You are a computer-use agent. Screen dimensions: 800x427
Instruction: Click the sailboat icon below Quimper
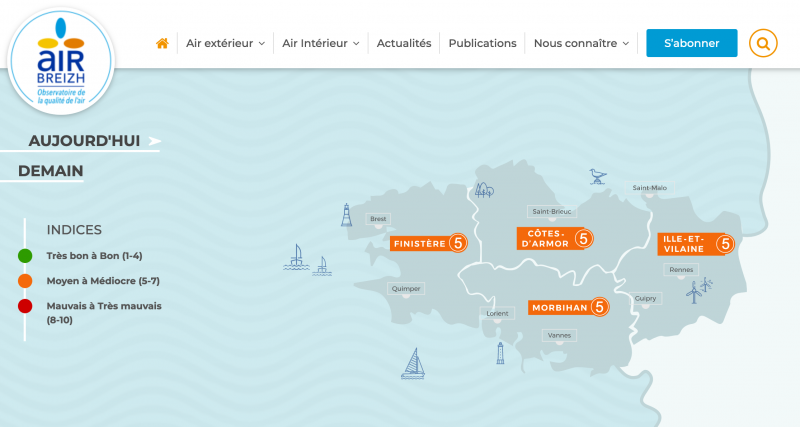pos(412,364)
